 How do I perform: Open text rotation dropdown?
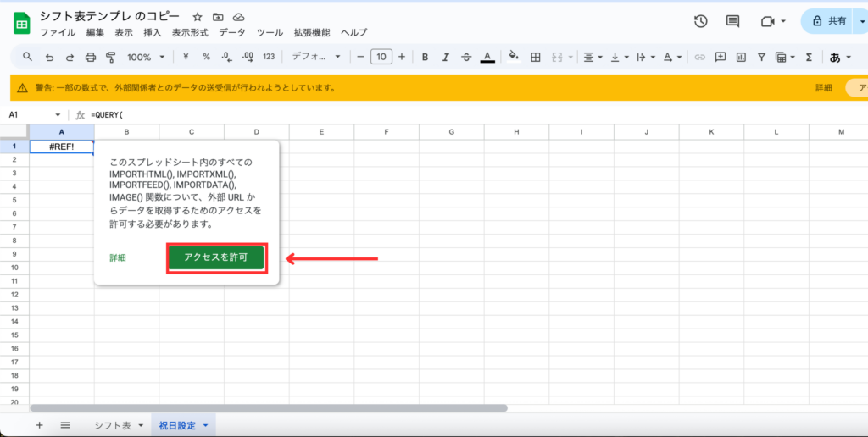click(x=672, y=57)
